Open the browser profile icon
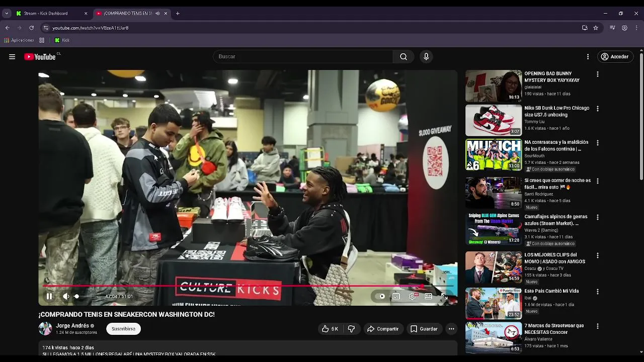This screenshot has height=362, width=644. point(624,28)
